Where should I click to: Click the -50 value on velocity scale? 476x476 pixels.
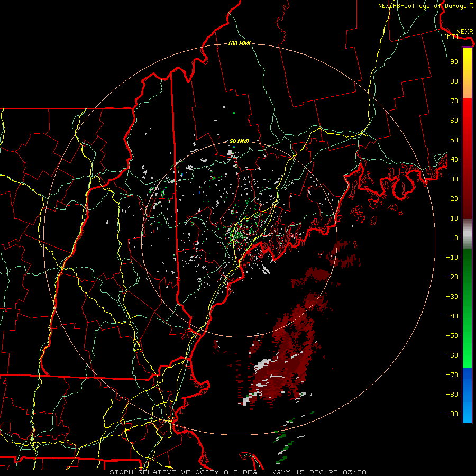pos(452,336)
